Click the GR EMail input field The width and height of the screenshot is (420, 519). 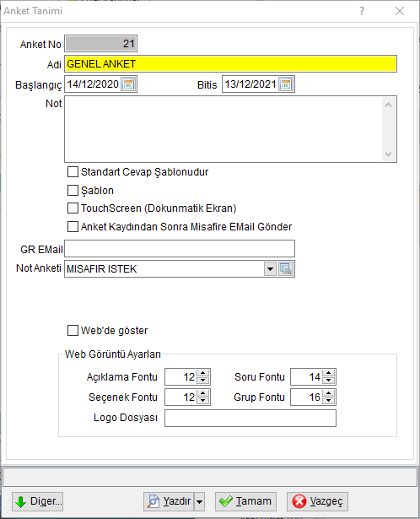click(x=180, y=249)
